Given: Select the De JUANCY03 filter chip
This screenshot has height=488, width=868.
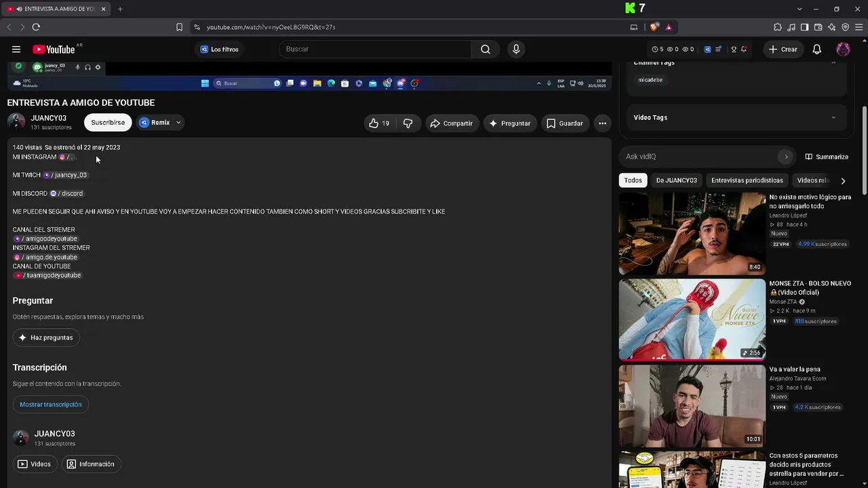Looking at the screenshot, I should tap(676, 180).
